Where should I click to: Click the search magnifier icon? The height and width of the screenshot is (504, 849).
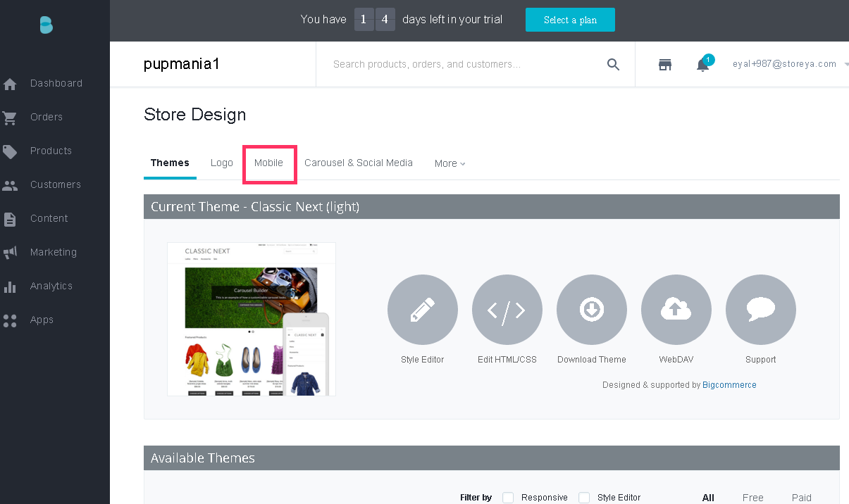(613, 65)
